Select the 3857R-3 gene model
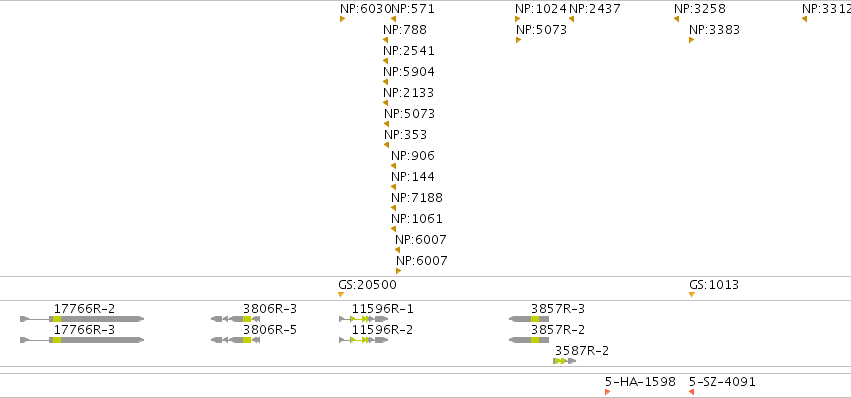Viewport: 851px width, 398px height. click(529, 319)
